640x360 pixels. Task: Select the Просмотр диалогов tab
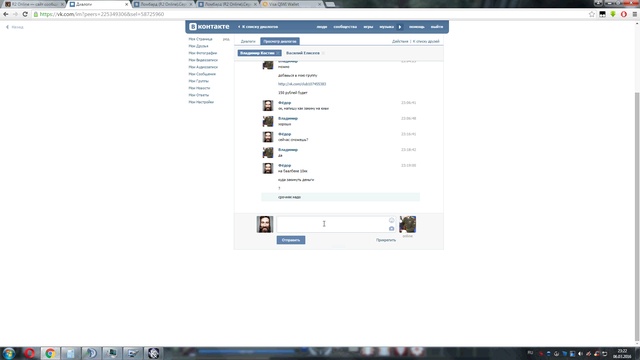click(280, 41)
